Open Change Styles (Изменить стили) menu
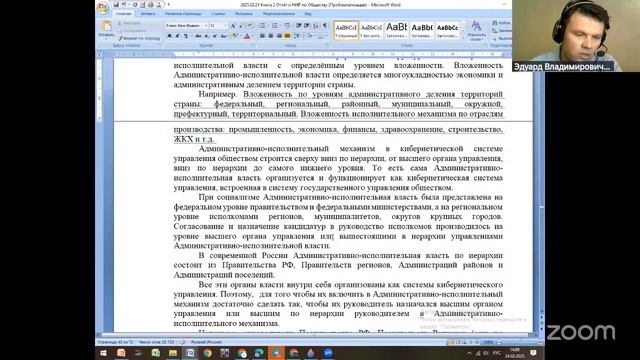This screenshot has width=640, height=360. click(476, 31)
